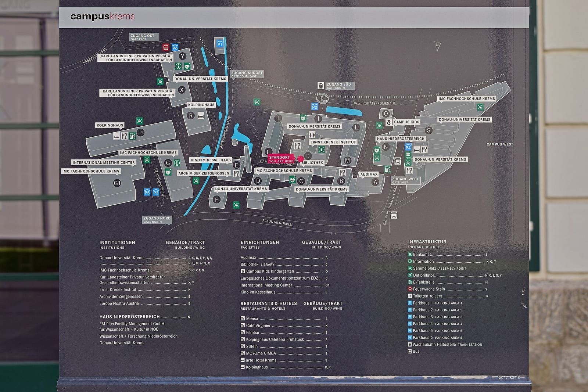Click the 'Bibliothek' label on the map
The height and width of the screenshot is (392, 588).
312,163
